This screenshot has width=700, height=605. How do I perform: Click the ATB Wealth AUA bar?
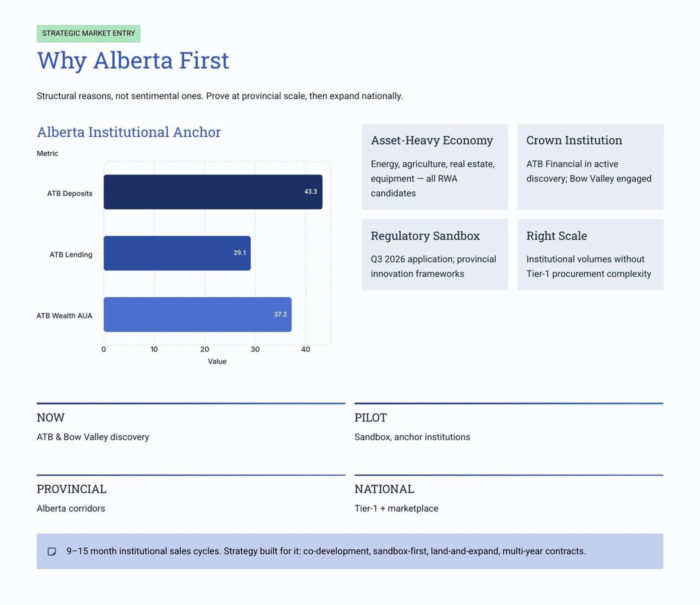(x=197, y=314)
